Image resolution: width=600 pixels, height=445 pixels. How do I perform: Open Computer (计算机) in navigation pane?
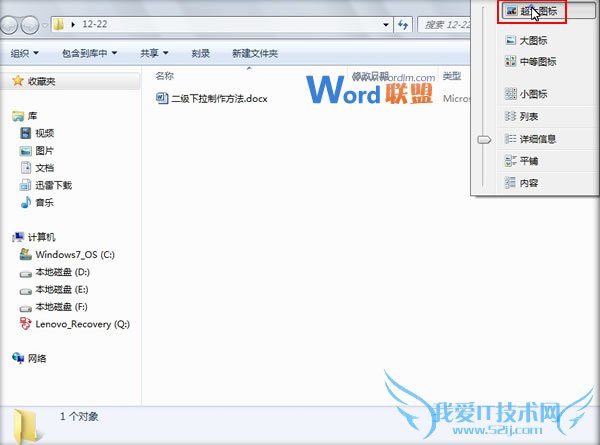pyautogui.click(x=41, y=237)
